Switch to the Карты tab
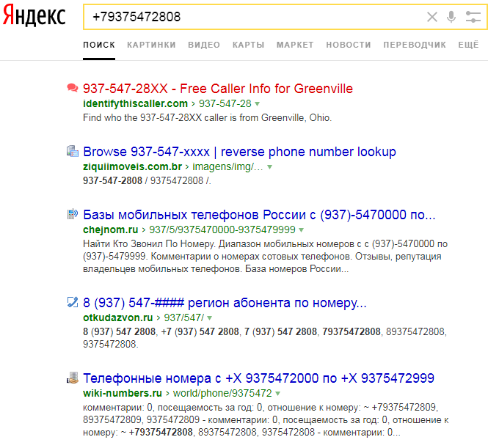This screenshot has height=448, width=488. [248, 45]
